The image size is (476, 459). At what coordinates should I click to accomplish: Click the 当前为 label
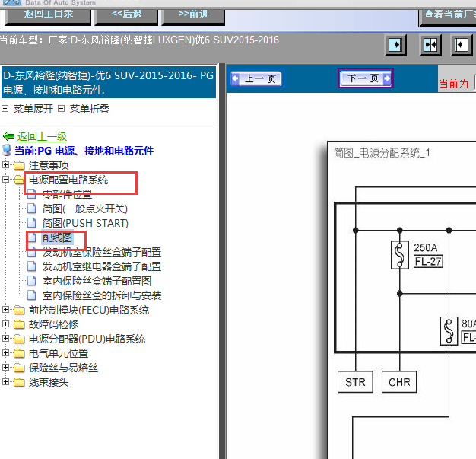(453, 84)
